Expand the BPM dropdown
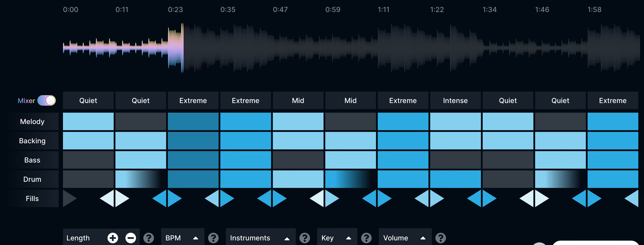The height and width of the screenshot is (245, 644). (x=183, y=238)
